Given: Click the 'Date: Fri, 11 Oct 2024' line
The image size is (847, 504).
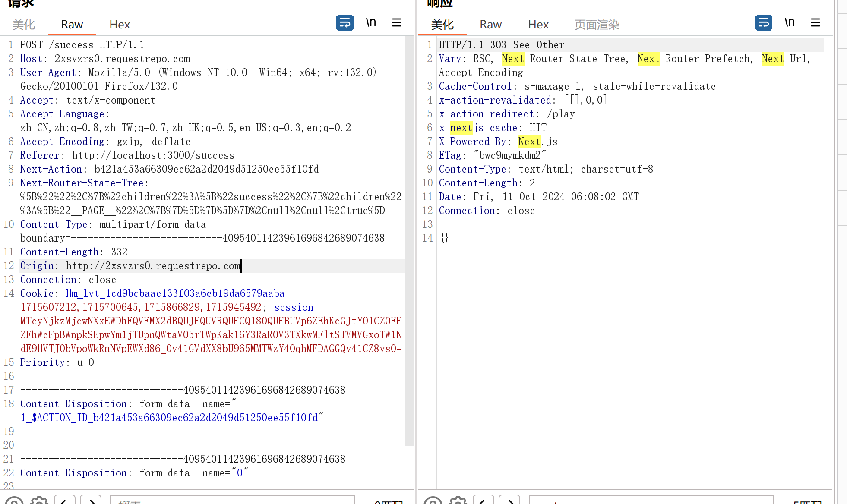Looking at the screenshot, I should click(x=539, y=197).
